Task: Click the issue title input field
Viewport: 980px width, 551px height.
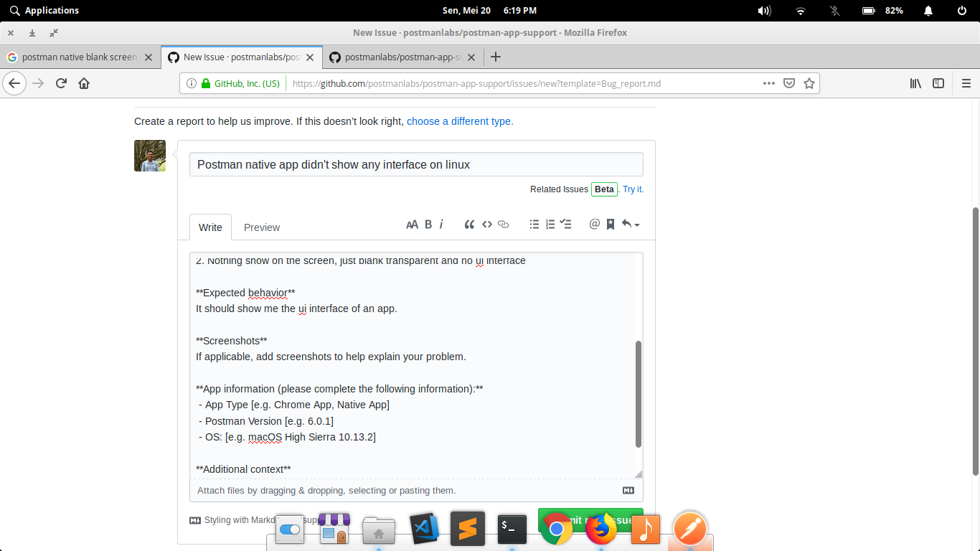Action: [416, 164]
